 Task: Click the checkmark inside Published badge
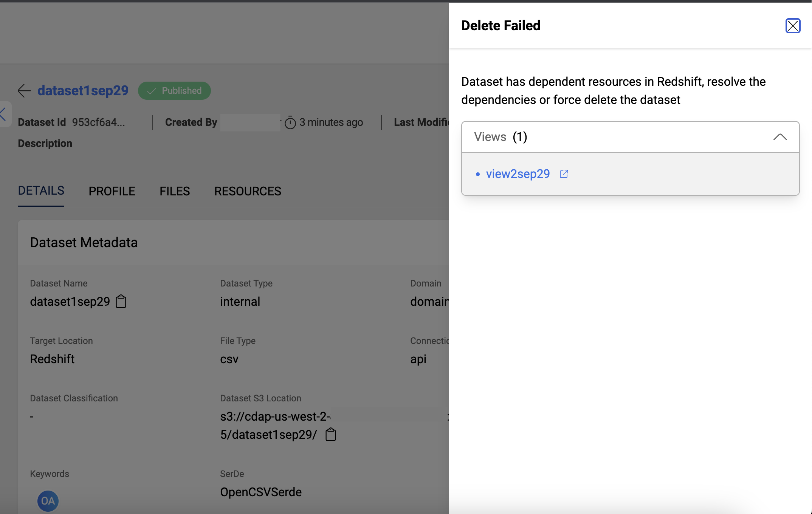tap(152, 91)
